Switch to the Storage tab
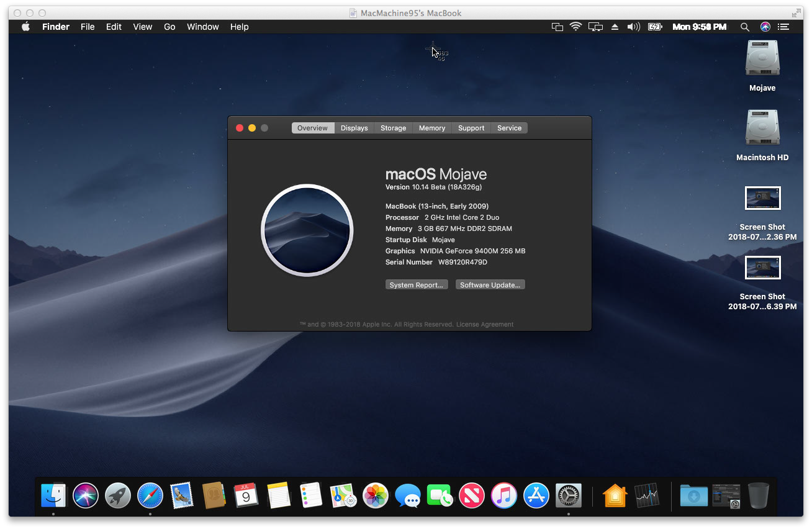 393,128
